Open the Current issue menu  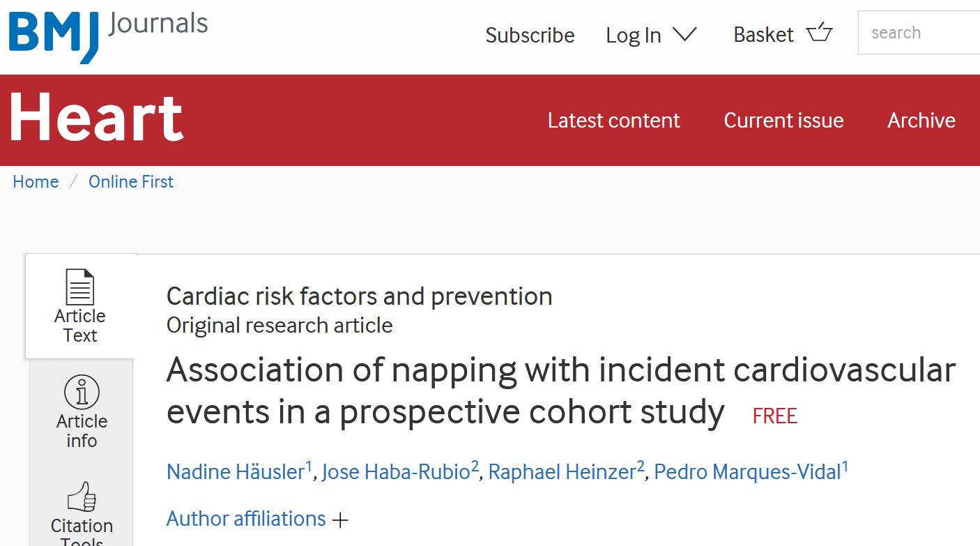point(783,121)
